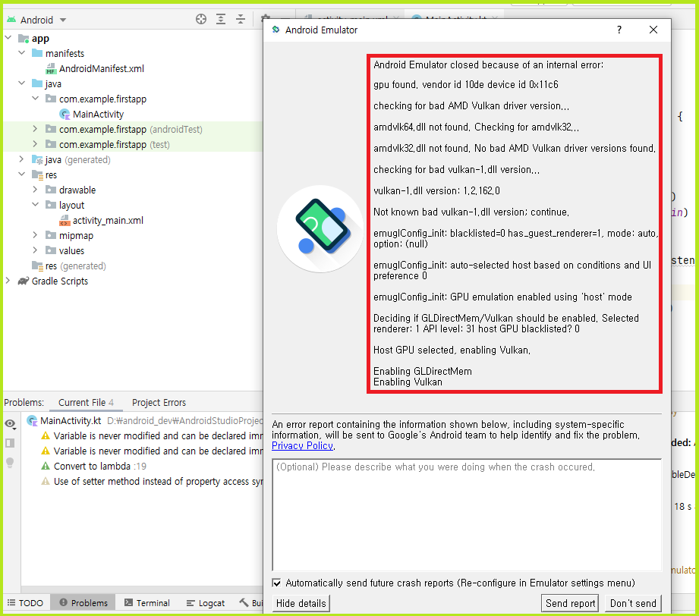Select 'Convert to lambda :19' problem row
Screen dimensions: 699x616
coord(100,467)
